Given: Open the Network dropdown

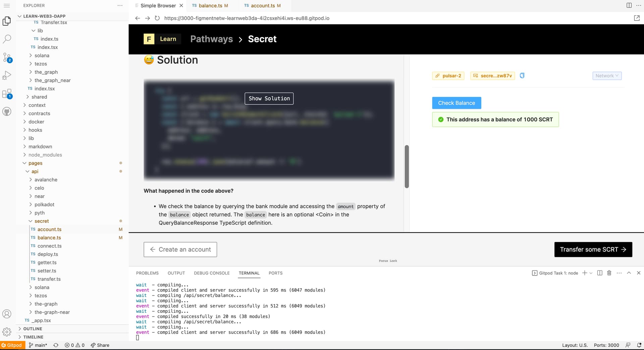Looking at the screenshot, I should [607, 76].
